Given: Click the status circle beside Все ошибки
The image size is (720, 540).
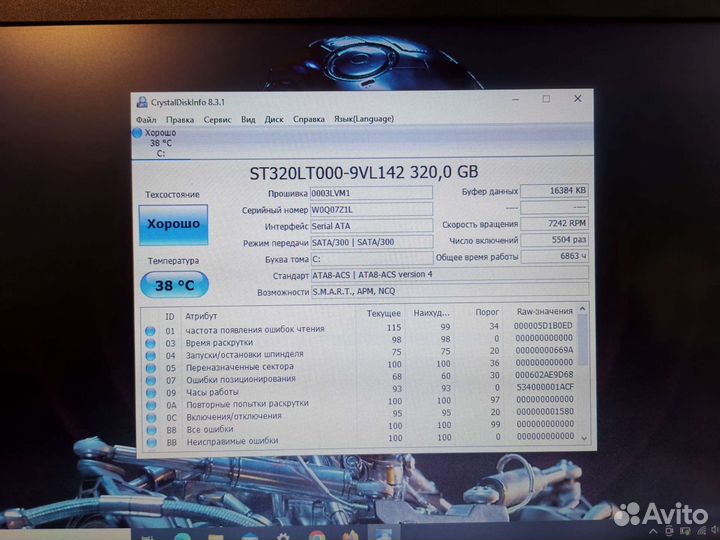Looking at the screenshot, I should [x=151, y=430].
